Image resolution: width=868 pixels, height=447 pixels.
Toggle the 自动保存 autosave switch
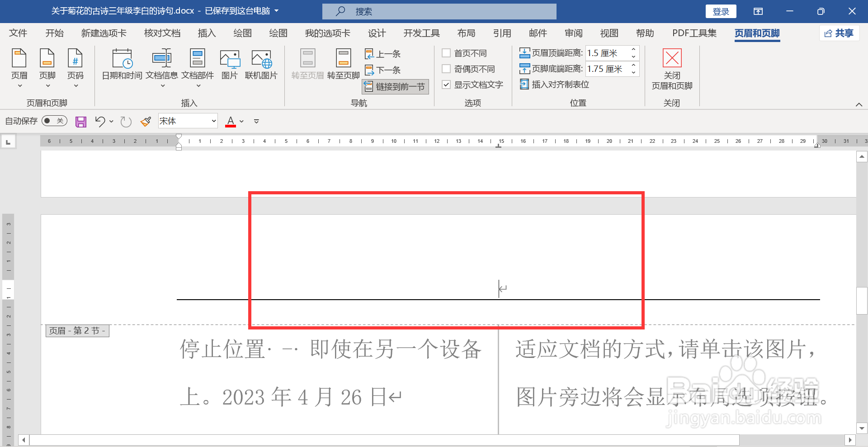[x=54, y=121]
